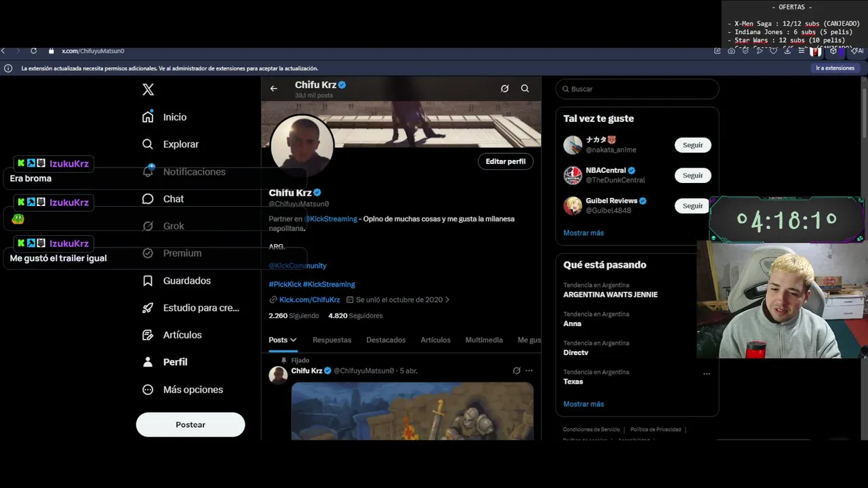Click the search icon in profile header
Screen dimensions: 868x488
525,88
